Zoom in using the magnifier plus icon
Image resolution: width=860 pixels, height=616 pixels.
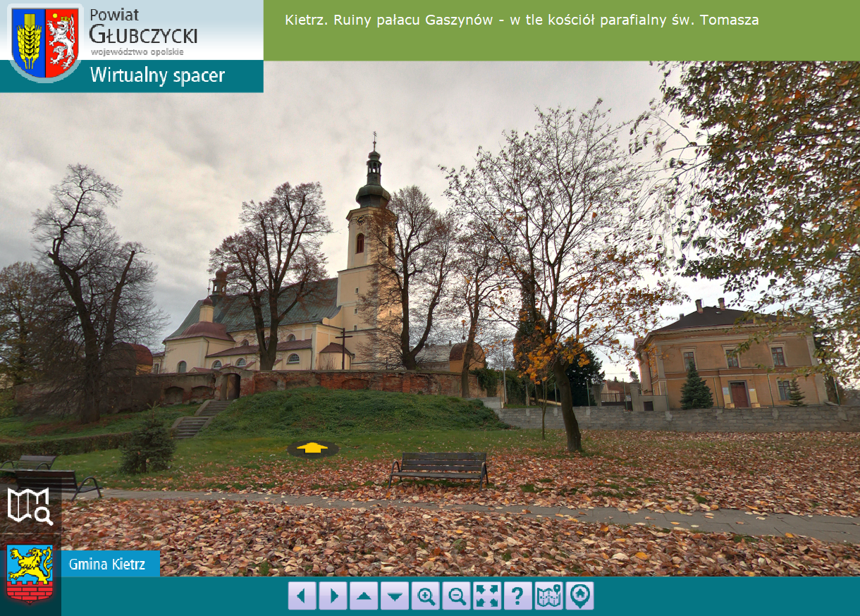pyautogui.click(x=426, y=596)
